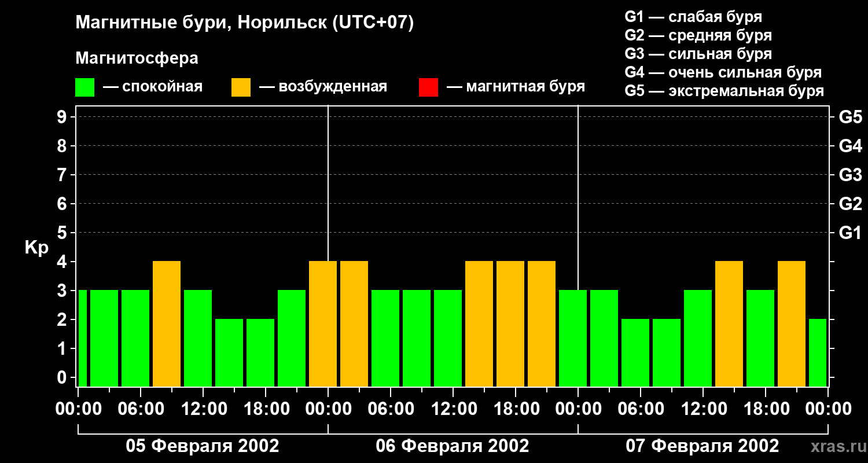Click '06:00' time label for 05 Февраля
Screen dimensions: 868x463
tap(141, 409)
